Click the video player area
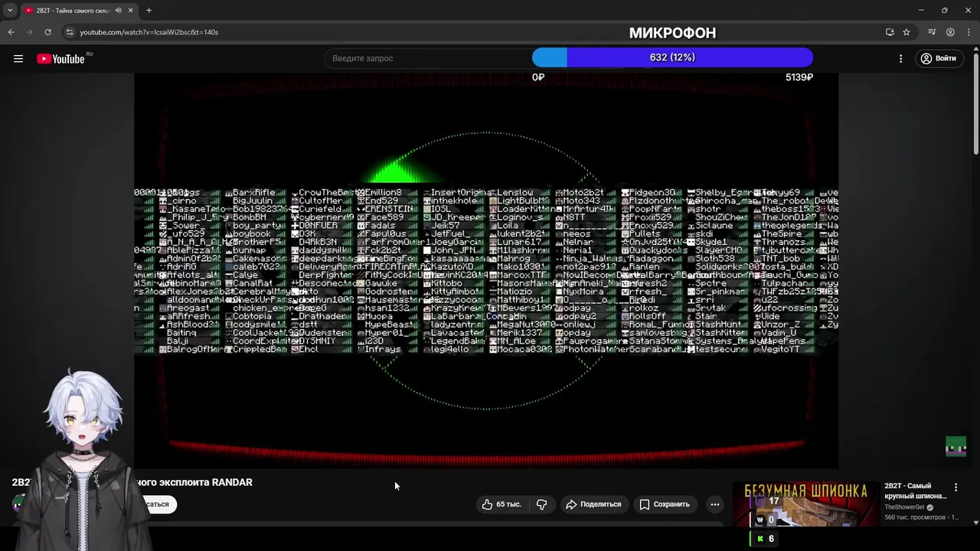The width and height of the screenshot is (980, 551). coord(486,269)
